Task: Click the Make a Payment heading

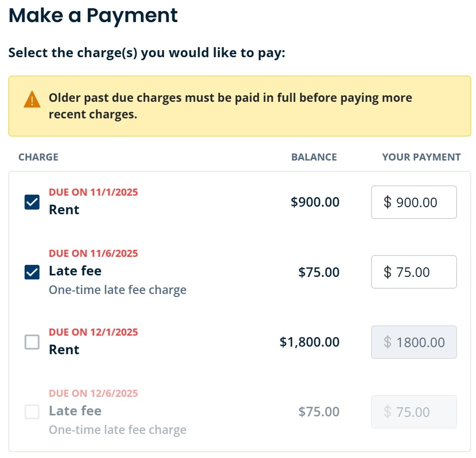Action: (x=93, y=16)
